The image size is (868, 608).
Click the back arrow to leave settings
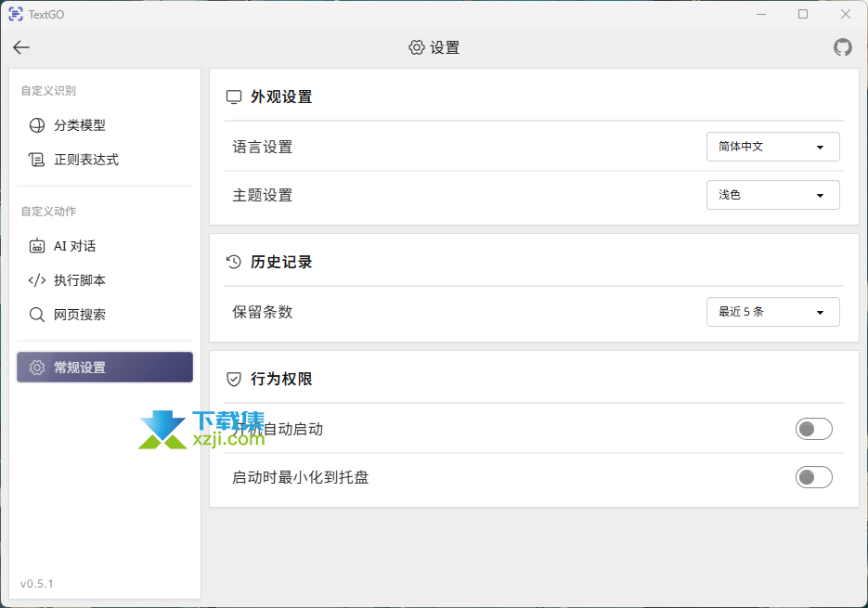[20, 46]
